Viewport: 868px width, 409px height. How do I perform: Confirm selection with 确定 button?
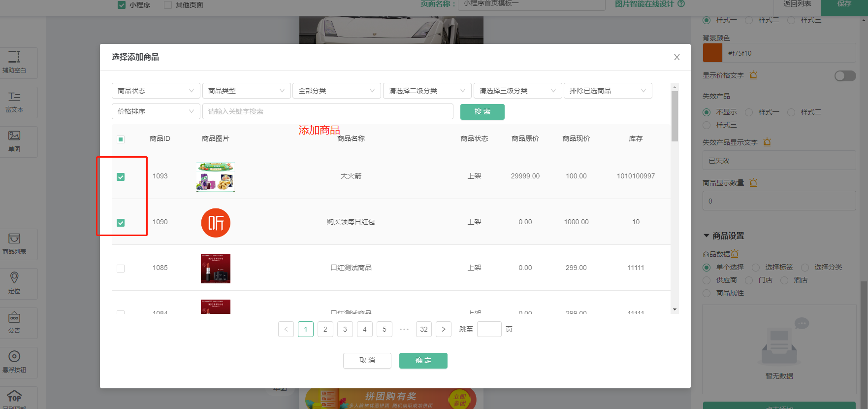coord(423,361)
